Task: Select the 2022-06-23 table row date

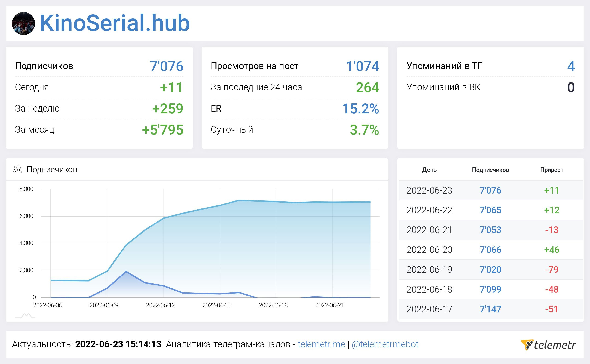Action: pyautogui.click(x=429, y=191)
